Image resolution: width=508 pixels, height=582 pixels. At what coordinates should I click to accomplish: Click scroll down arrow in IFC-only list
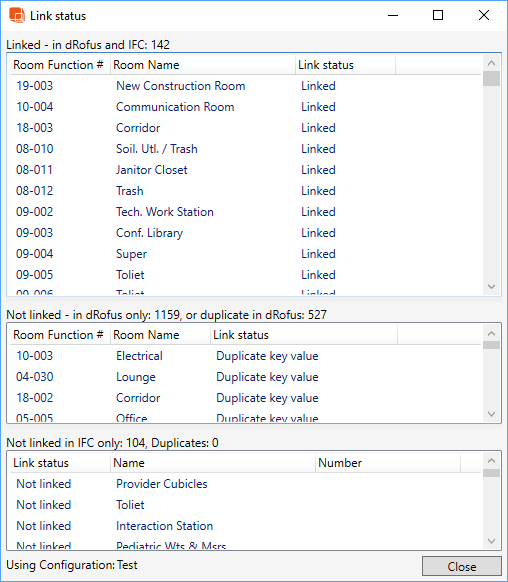(x=491, y=541)
